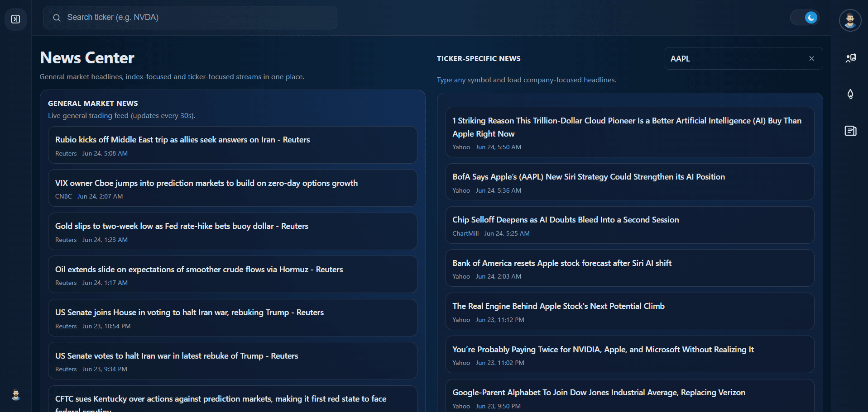Open the flame icon in right sidebar
Screen dimensions: 868x412
[850, 94]
